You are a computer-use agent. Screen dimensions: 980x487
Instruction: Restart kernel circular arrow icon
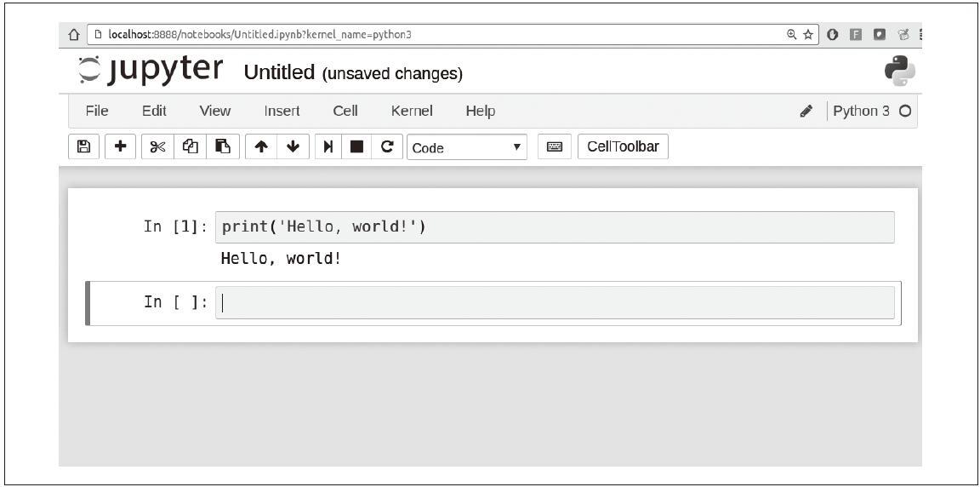tap(387, 146)
